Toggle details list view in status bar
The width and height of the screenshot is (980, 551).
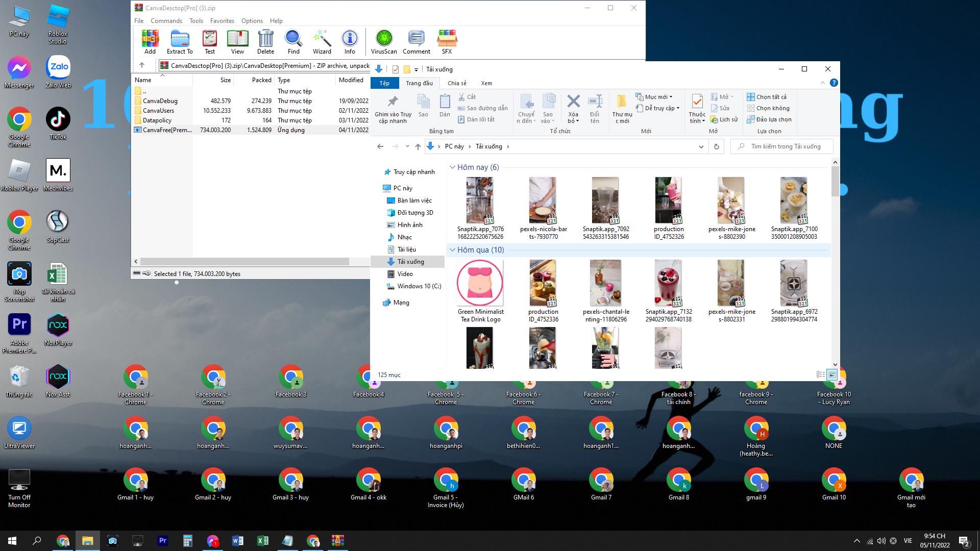click(x=821, y=374)
